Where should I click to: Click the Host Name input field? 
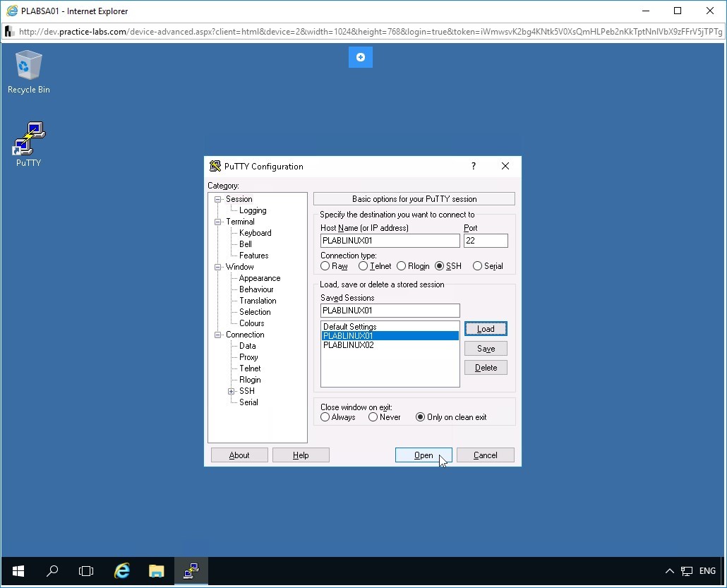point(390,241)
